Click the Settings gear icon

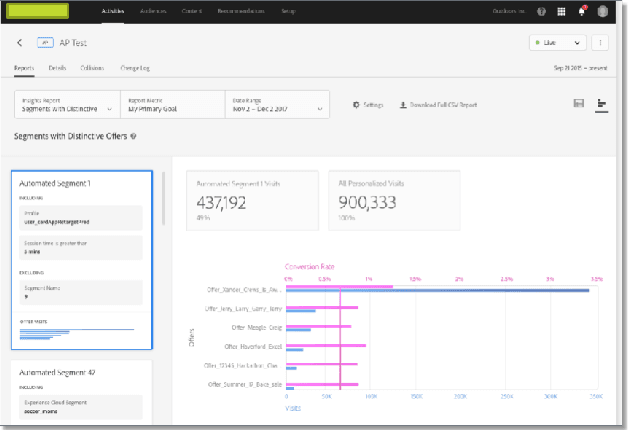[356, 105]
